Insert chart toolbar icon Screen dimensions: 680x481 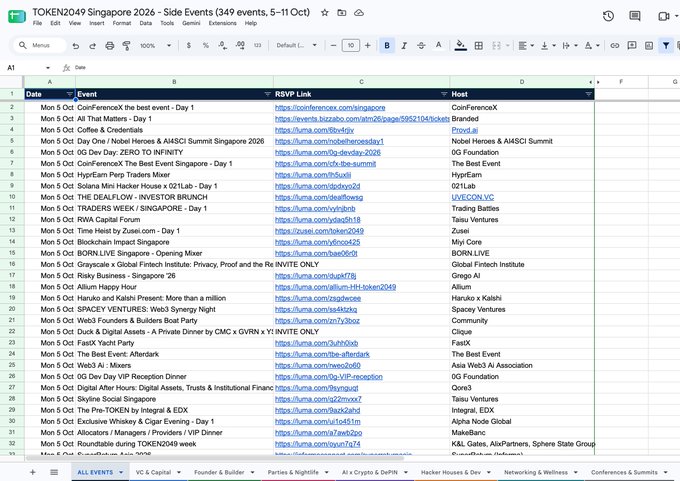649,46
